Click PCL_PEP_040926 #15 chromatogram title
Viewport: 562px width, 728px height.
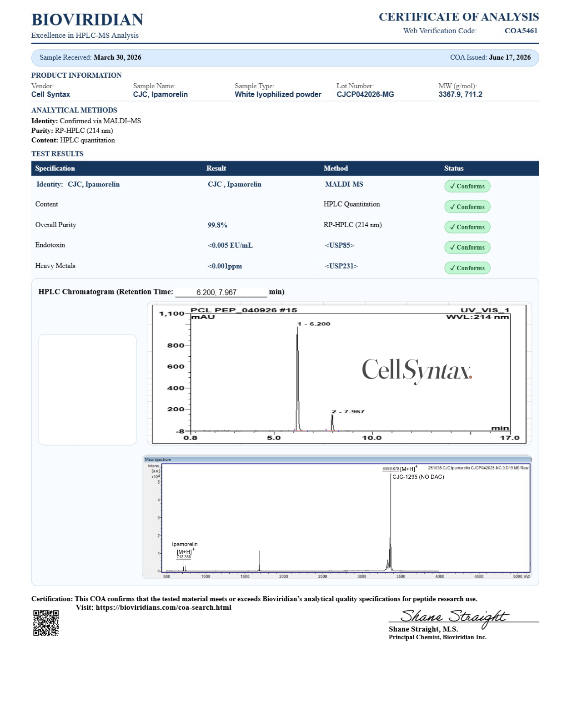tap(244, 310)
